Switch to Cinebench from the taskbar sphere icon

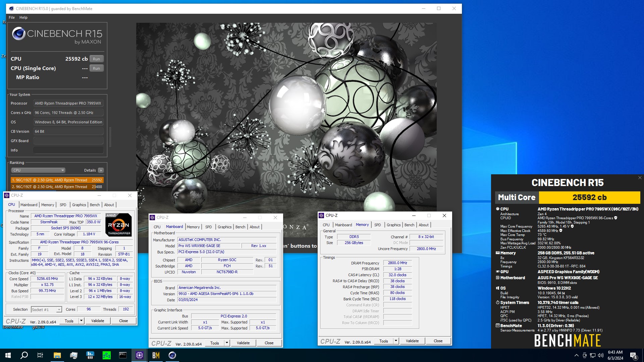pos(172,355)
